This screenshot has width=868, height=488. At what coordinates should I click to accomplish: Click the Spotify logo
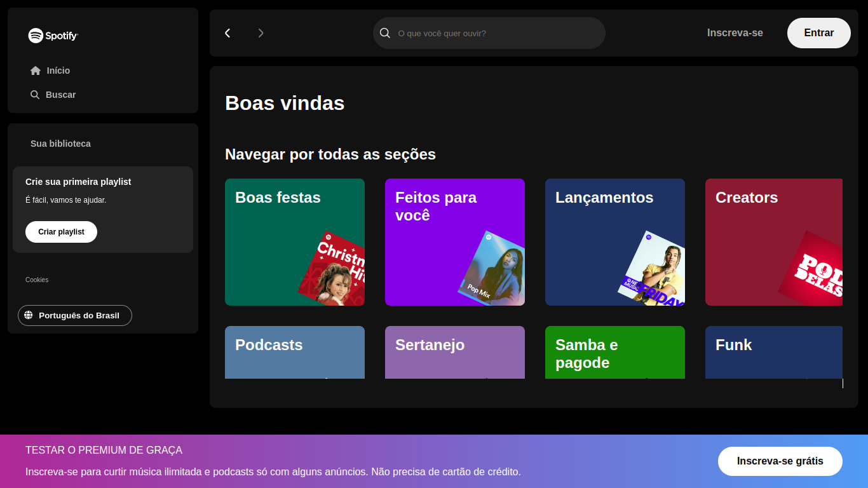[53, 36]
